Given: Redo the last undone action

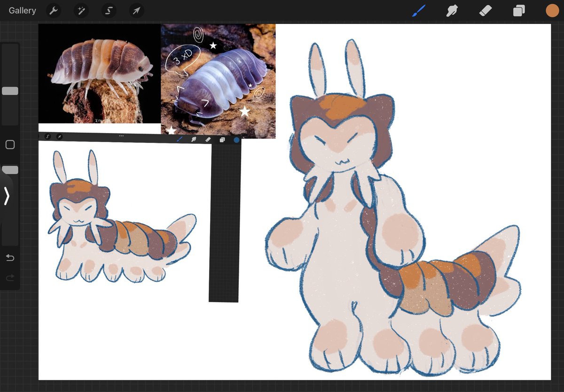Looking at the screenshot, I should (10, 278).
